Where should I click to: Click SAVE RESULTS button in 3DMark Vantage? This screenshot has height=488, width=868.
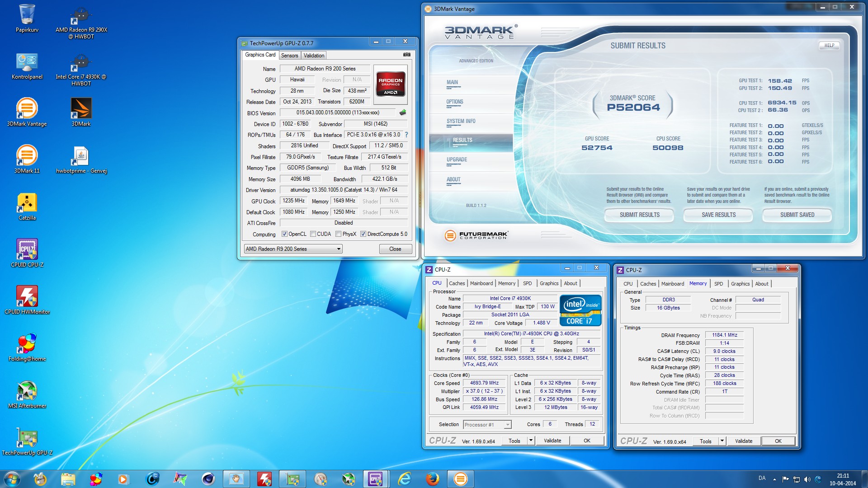(718, 215)
